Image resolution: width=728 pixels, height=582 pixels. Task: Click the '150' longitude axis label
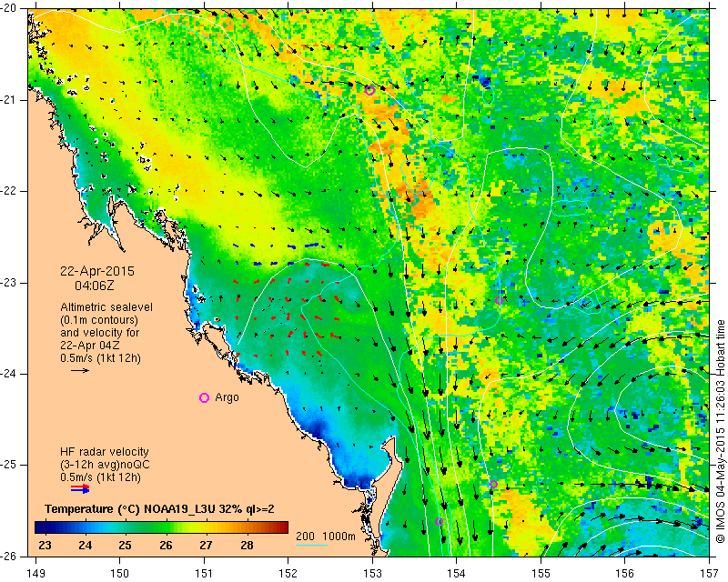tap(120, 574)
